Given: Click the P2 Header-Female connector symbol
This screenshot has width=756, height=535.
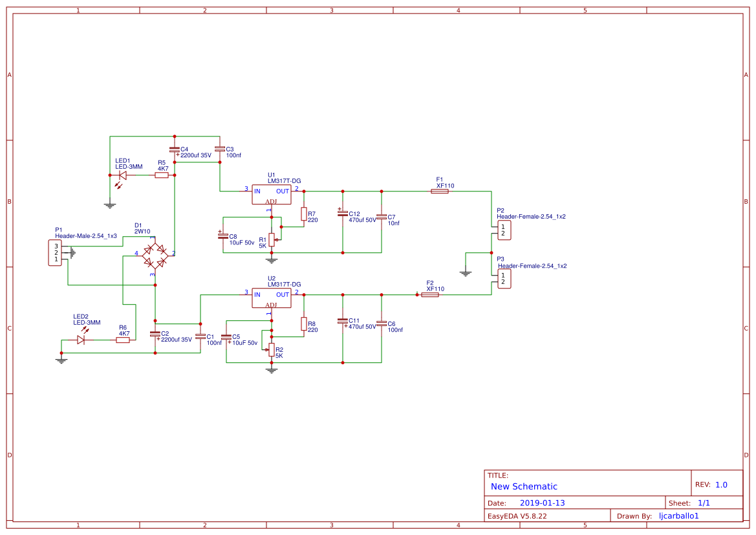Looking at the screenshot, I should coord(502,230).
